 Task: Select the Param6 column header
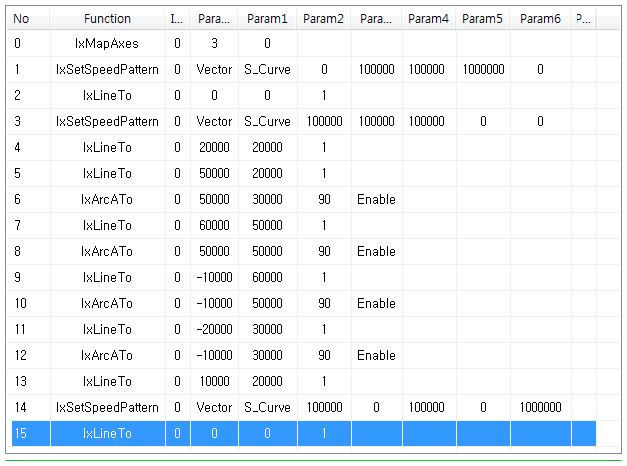pos(540,19)
